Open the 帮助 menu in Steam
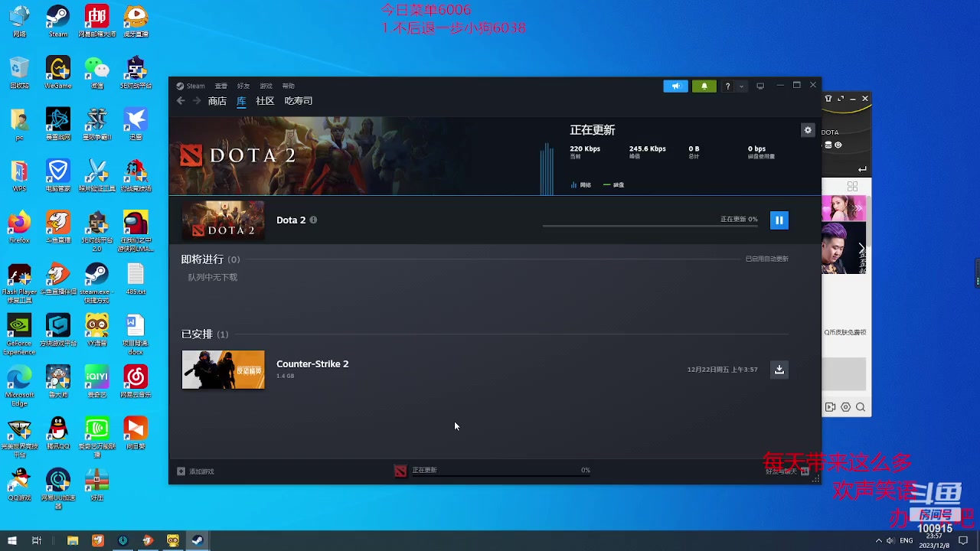The image size is (980, 551). [288, 86]
